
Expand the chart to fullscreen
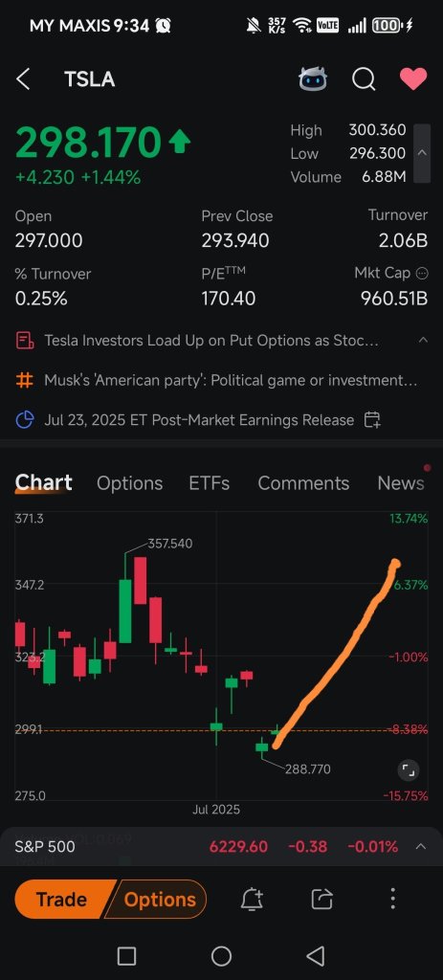pos(408,770)
